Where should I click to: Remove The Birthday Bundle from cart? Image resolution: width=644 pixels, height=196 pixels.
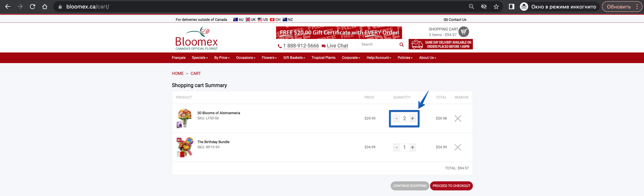[x=458, y=148]
